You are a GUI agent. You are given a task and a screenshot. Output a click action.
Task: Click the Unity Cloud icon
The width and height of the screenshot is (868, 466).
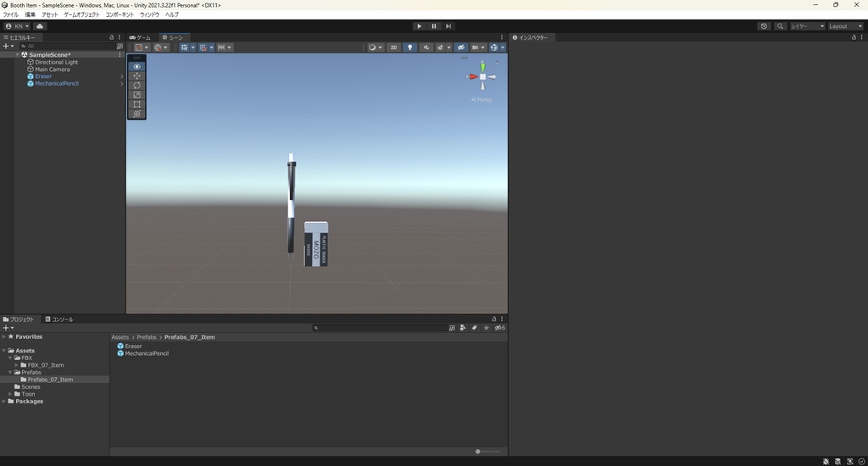click(x=40, y=26)
